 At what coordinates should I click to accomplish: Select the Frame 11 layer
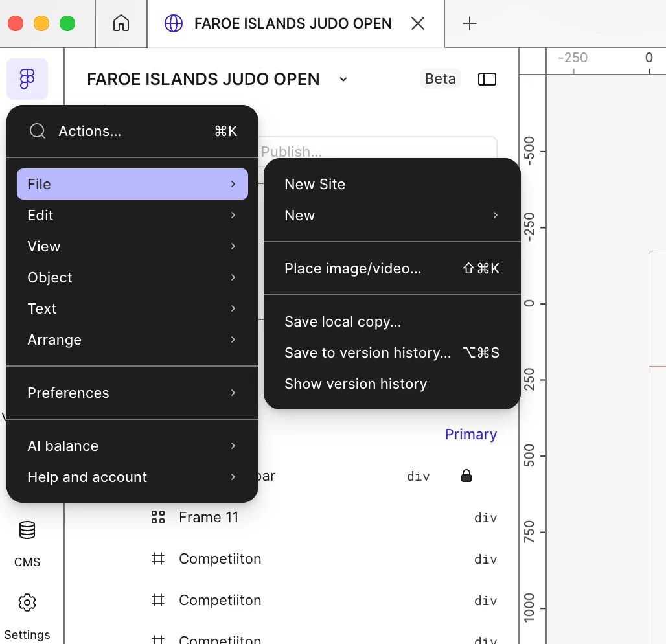[x=208, y=517]
